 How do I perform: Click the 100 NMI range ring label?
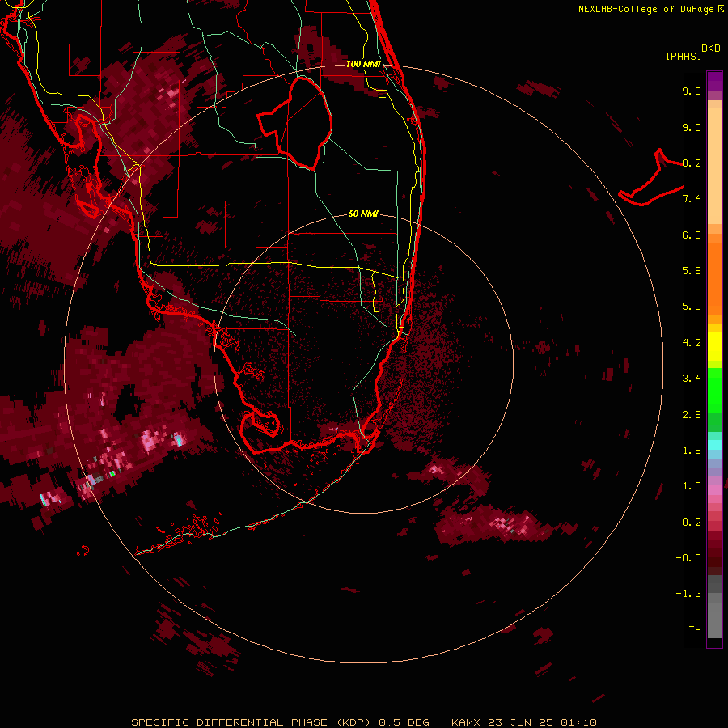click(363, 64)
